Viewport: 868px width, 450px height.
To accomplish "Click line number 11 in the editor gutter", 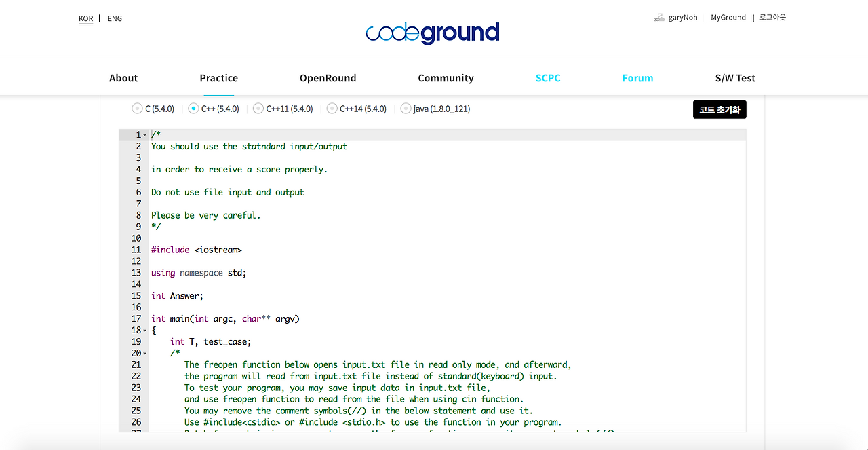I will 136,250.
